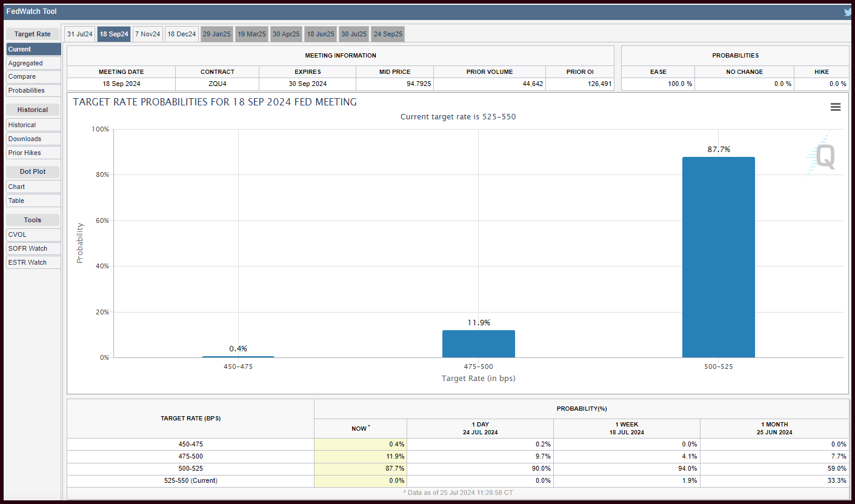
Task: Open the Prior Hikes page
Action: (x=33, y=153)
